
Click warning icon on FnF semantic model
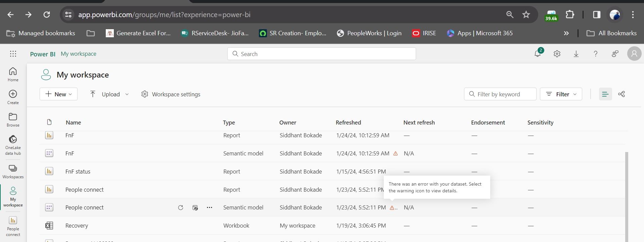pos(396,153)
